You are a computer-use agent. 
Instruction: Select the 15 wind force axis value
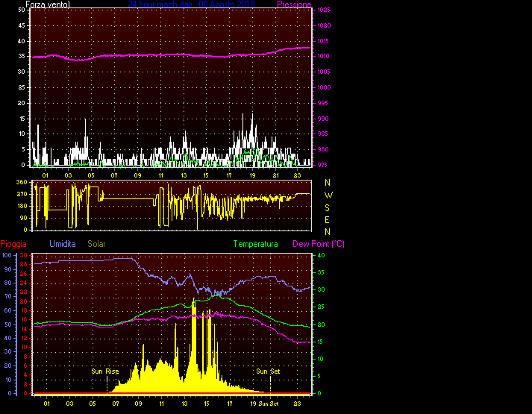[x=22, y=119]
